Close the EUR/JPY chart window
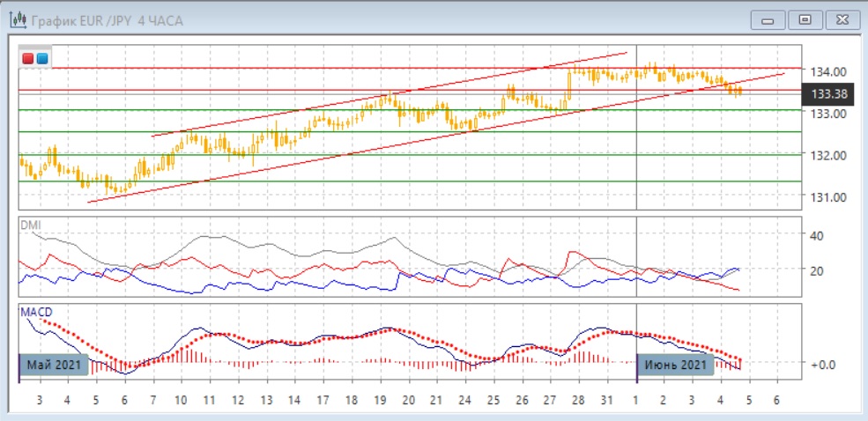868x421 pixels. coord(839,20)
